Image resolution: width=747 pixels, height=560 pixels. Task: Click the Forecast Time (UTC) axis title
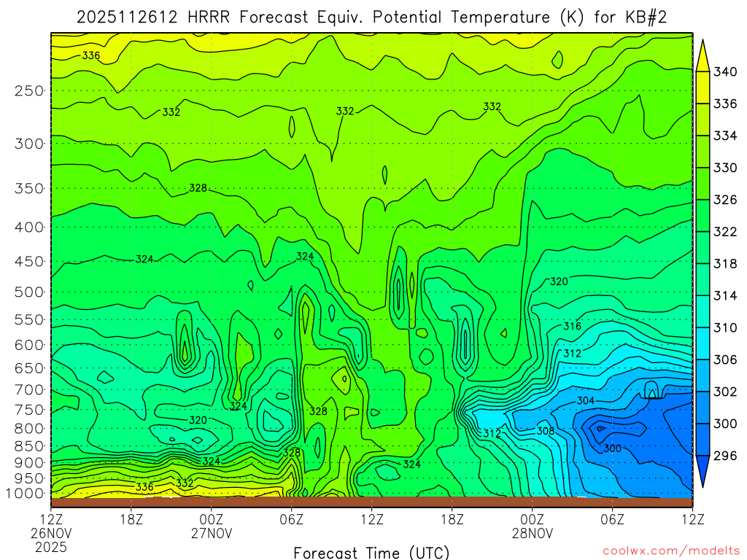[371, 553]
